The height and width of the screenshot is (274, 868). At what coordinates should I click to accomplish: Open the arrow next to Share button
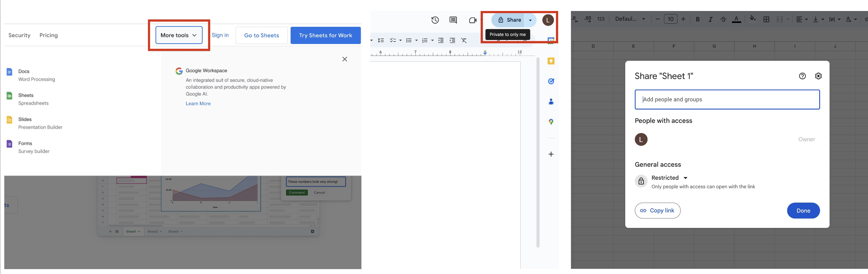(x=530, y=20)
